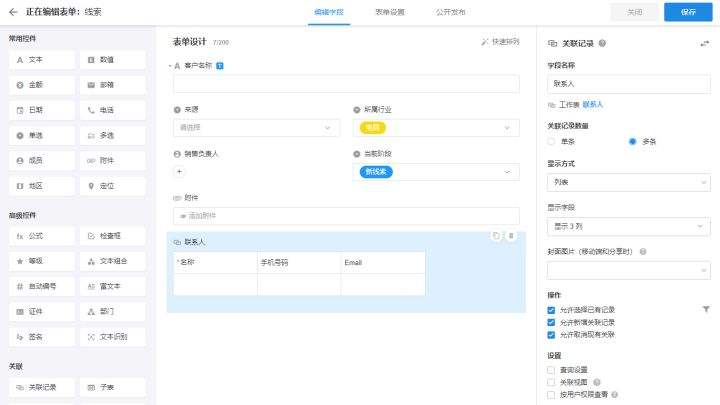Add a 定位 location control
The height and width of the screenshot is (405, 720).
coord(112,186)
